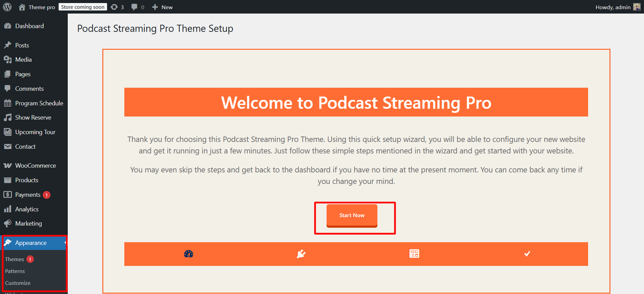Open the New content menu
This screenshot has height=294, width=644.
tap(163, 7)
